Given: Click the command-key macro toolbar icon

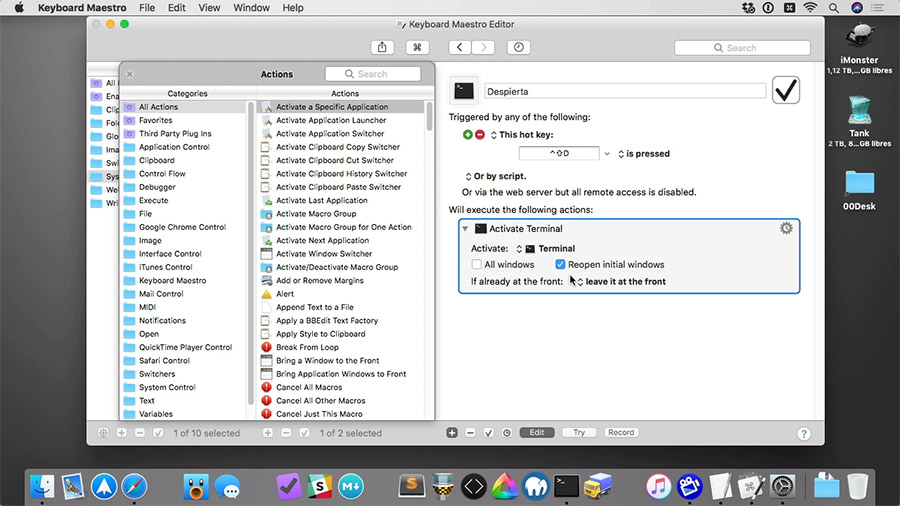Looking at the screenshot, I should (x=417, y=48).
